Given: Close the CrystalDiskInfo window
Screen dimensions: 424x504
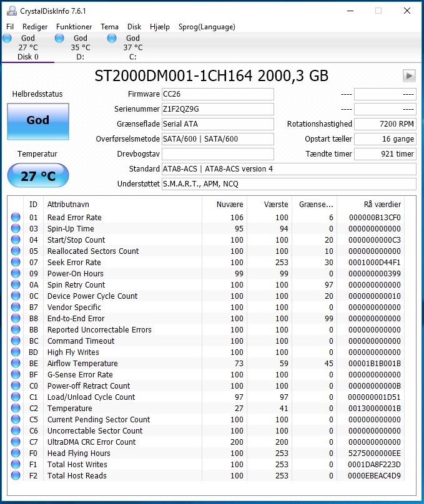Looking at the screenshot, I should pyautogui.click(x=407, y=11).
